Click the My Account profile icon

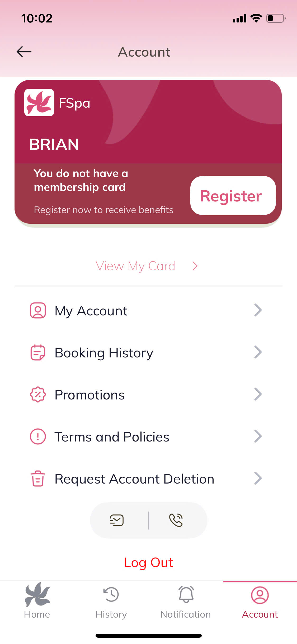coord(38,310)
